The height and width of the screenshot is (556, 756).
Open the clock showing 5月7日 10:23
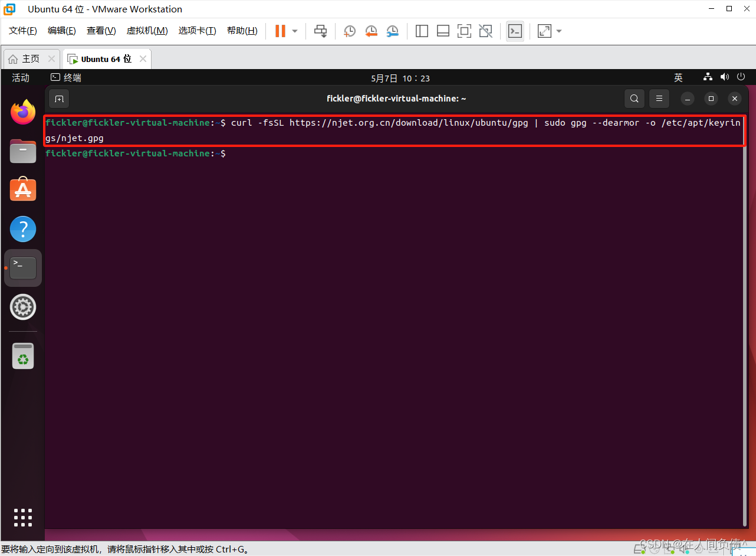tap(400, 78)
